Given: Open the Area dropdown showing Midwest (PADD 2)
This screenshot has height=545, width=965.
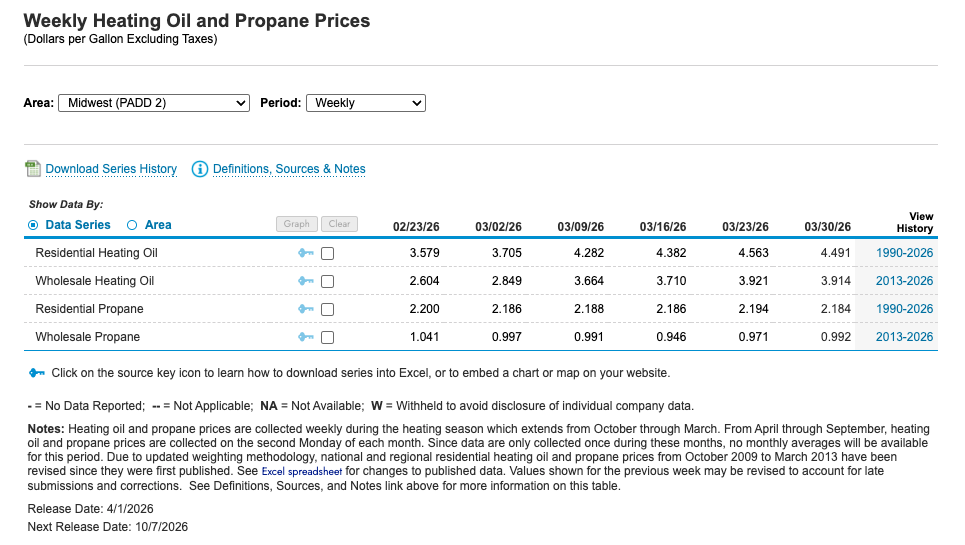Looking at the screenshot, I should coord(154,103).
